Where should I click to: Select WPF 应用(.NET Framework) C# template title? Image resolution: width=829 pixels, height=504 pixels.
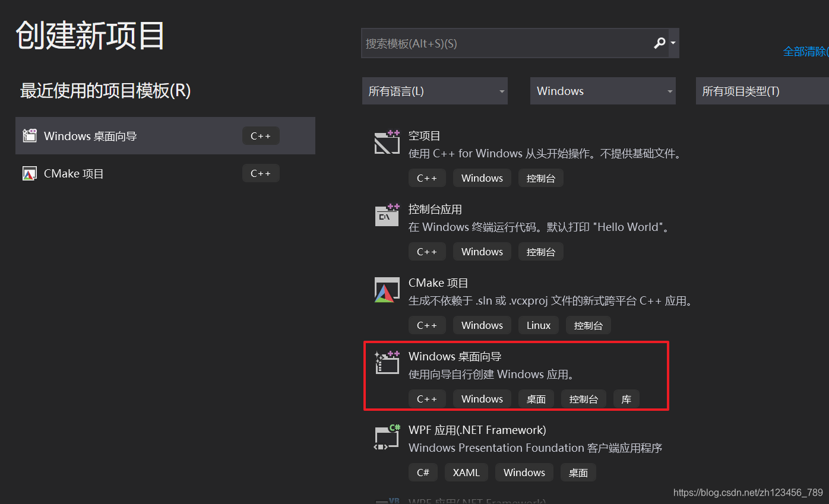(x=477, y=430)
